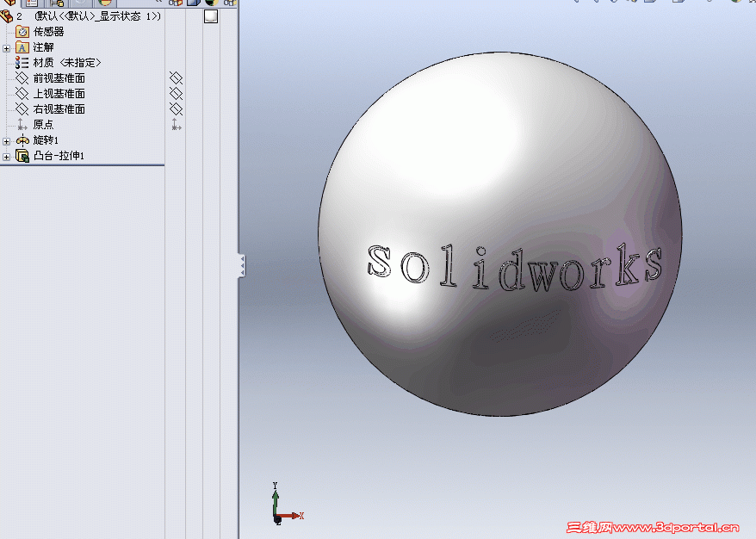Expand the 旋转1 revolve feature

pos(6,141)
